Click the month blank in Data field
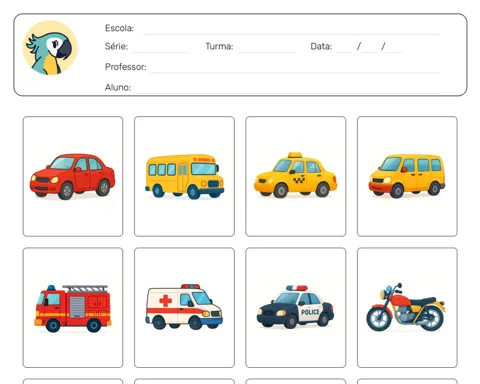The image size is (480, 384). pyautogui.click(x=369, y=52)
